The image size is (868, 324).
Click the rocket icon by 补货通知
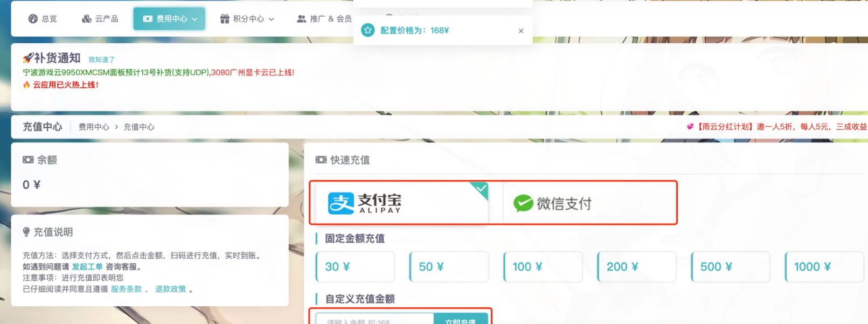(28, 58)
